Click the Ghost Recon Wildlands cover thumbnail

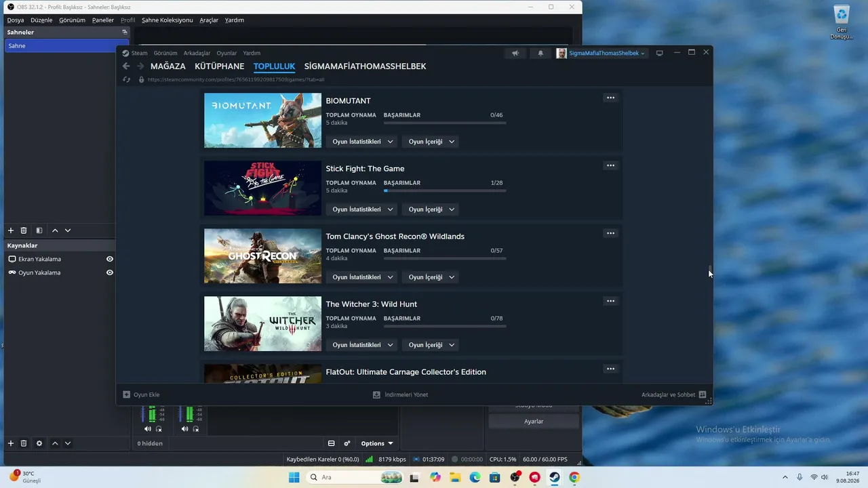[262, 256]
